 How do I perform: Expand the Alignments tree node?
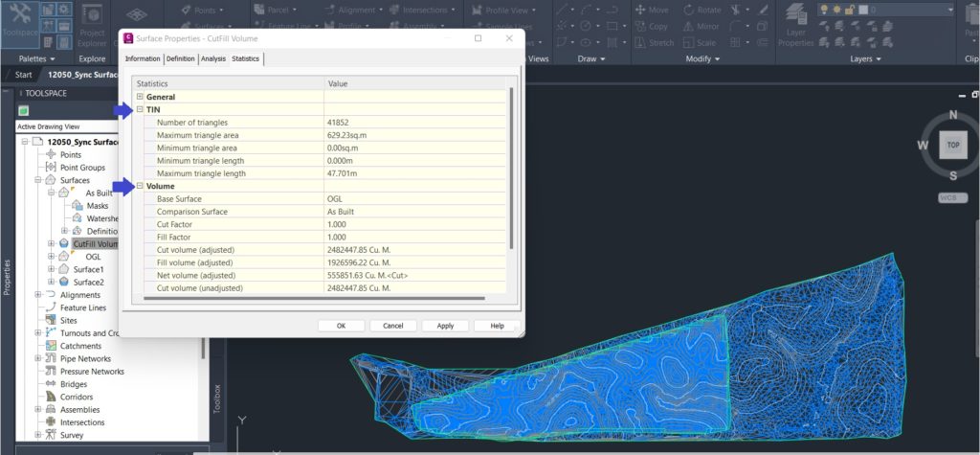click(38, 295)
